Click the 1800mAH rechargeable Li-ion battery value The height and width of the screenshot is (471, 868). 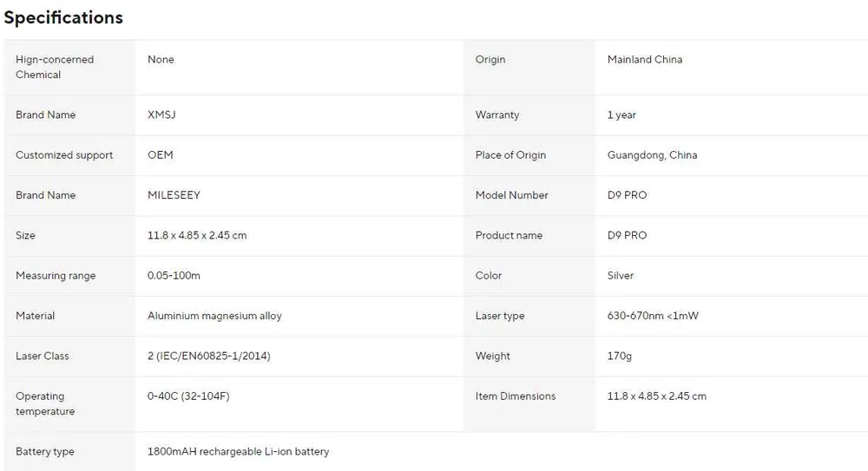[x=238, y=452]
